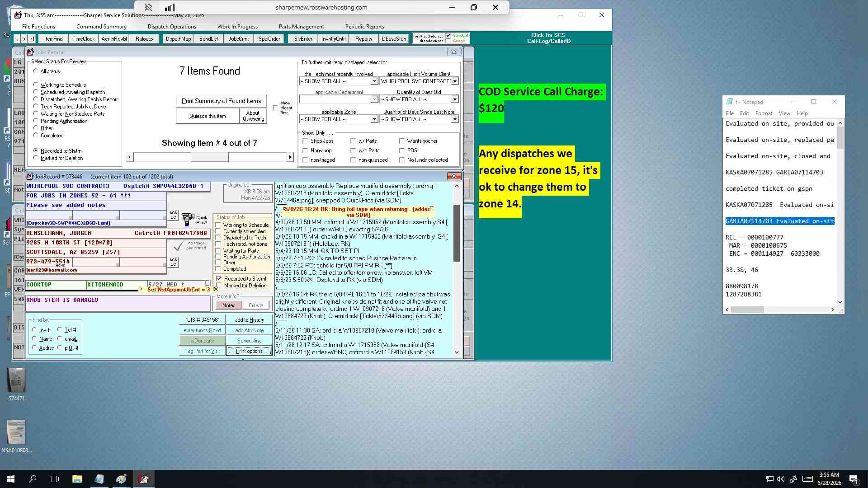868x488 pixels.
Task: Check the Shop Jobs checkbox
Action: pos(305,141)
